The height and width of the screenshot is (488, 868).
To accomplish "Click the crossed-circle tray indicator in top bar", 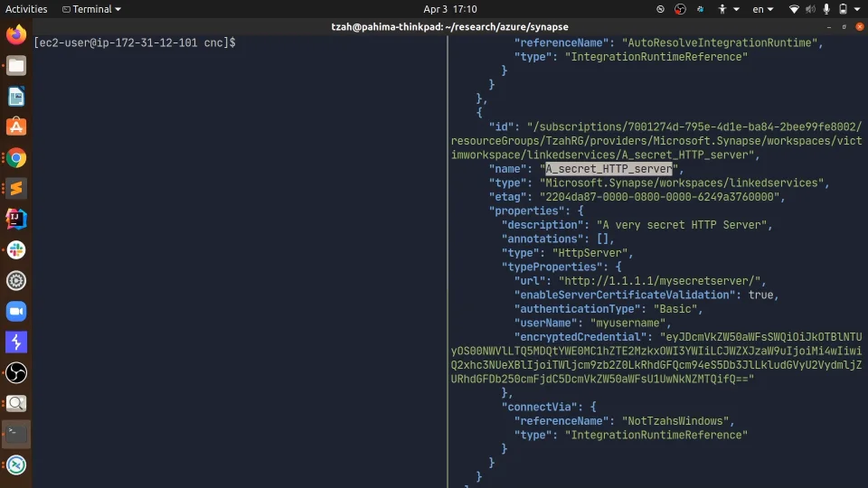I will point(660,9).
